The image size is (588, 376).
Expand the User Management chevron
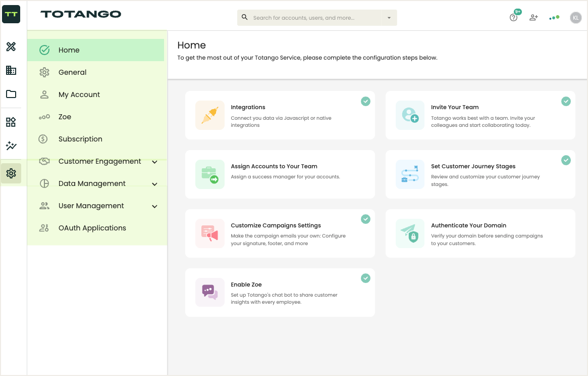pyautogui.click(x=154, y=206)
